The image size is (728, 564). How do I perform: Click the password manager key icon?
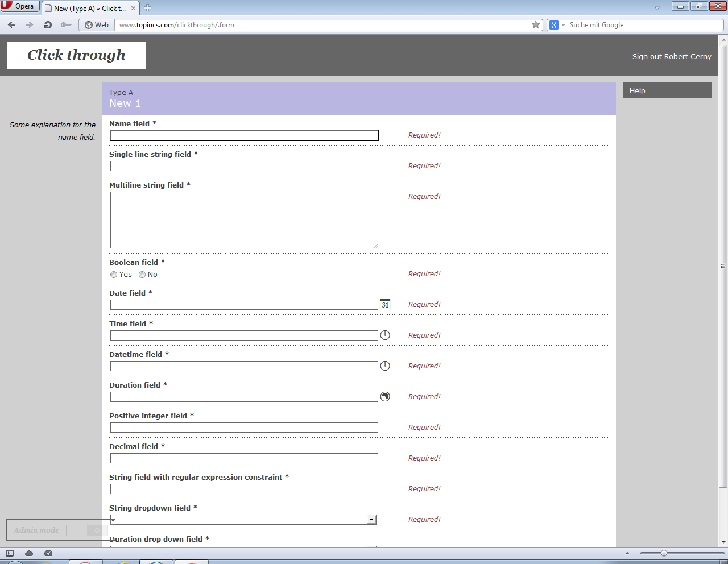coord(66,25)
